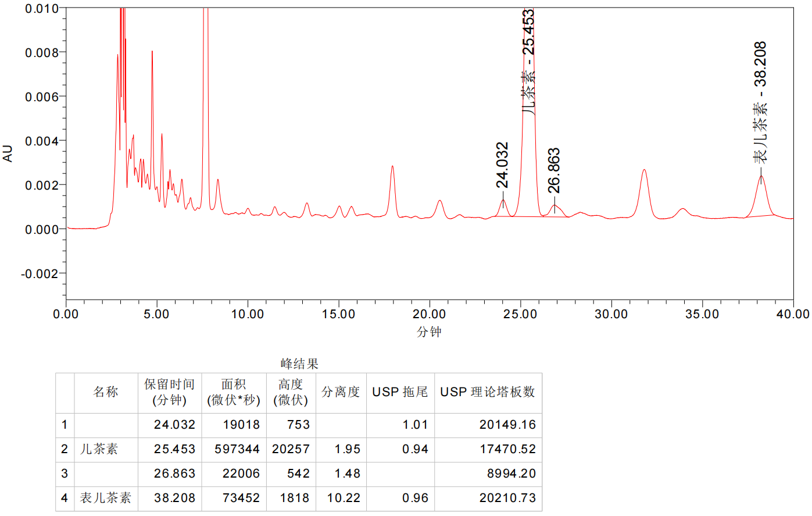Select the 表儿茶素 - 38.208 peak label
This screenshot has width=812, height=516.
[x=760, y=102]
